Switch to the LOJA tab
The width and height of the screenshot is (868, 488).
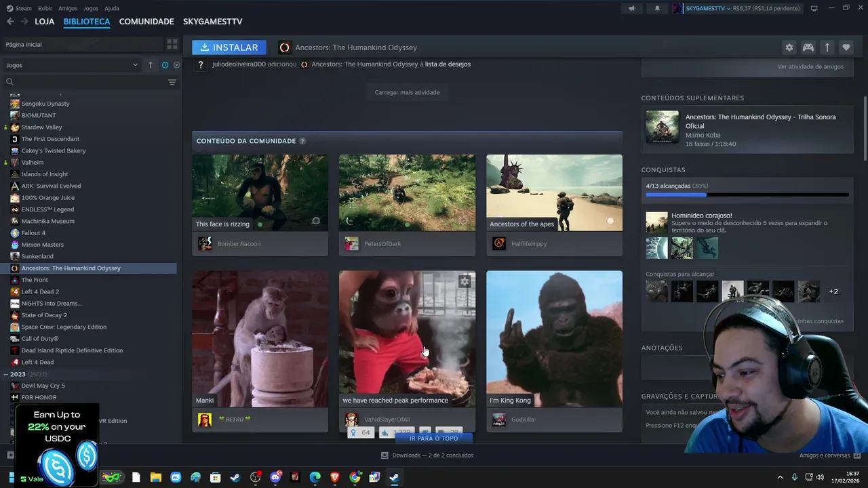coord(45,22)
